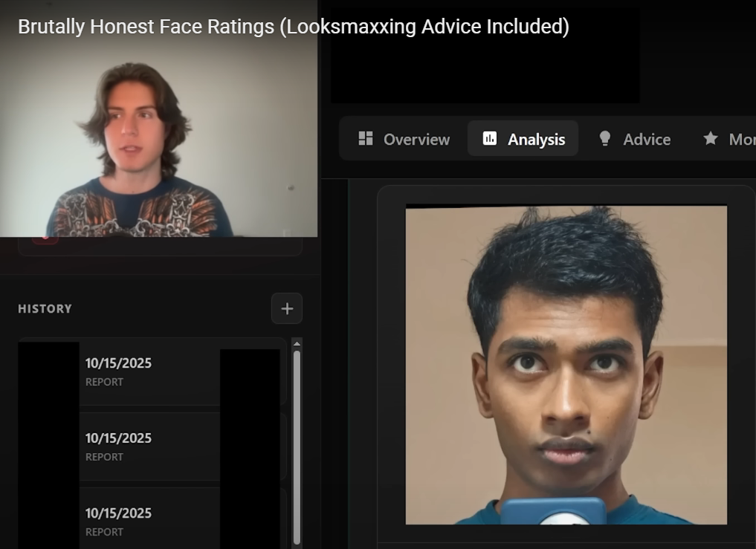Click the red icon below the webcam overlay
The image size is (756, 549).
click(45, 238)
